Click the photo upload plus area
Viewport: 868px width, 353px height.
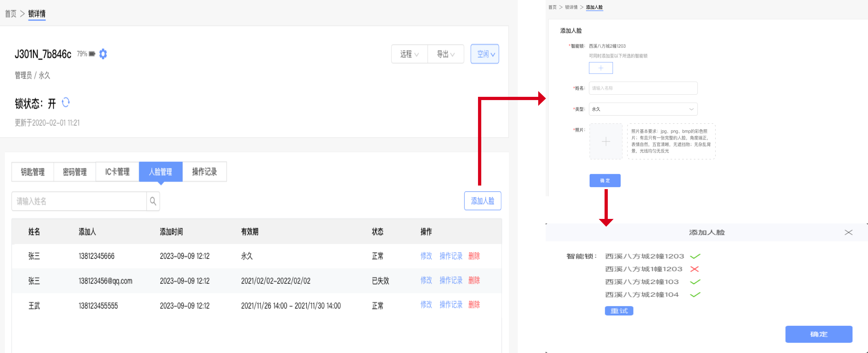[x=606, y=142]
